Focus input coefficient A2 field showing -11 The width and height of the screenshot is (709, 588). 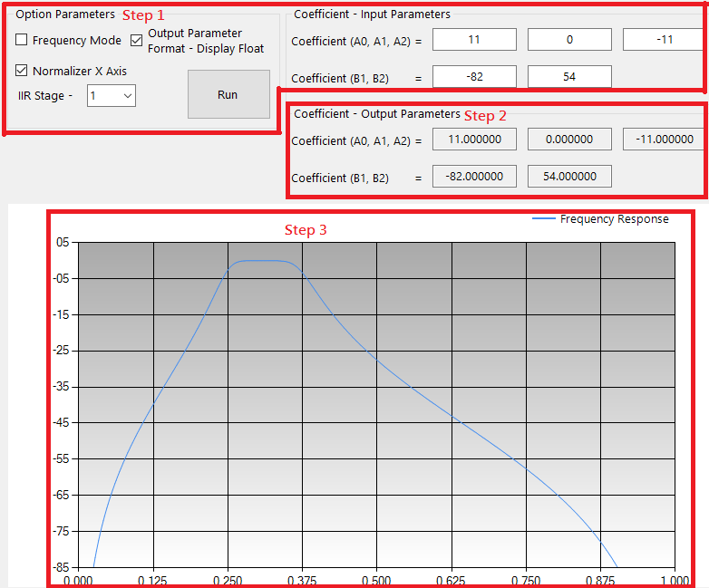click(663, 40)
